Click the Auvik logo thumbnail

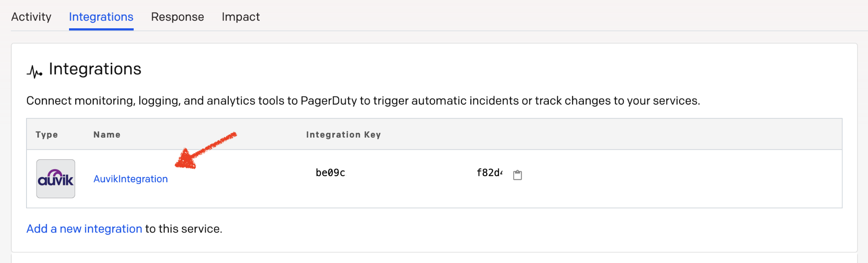click(x=56, y=179)
